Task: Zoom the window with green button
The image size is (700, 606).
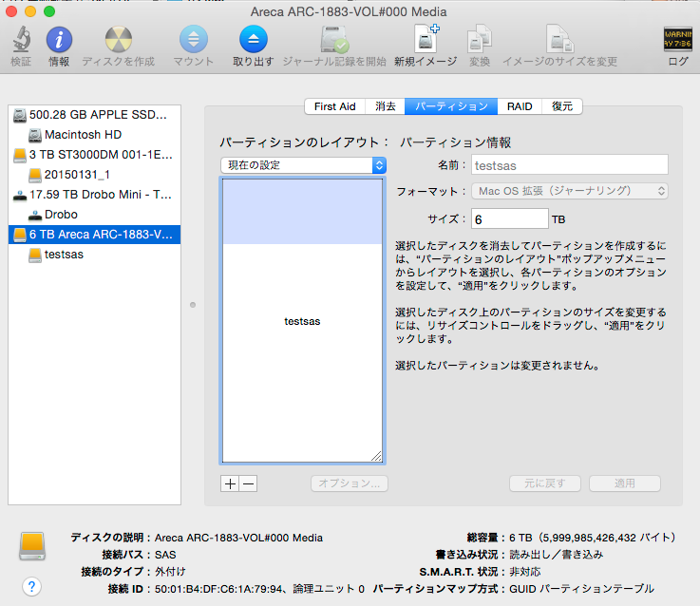Action: click(49, 11)
